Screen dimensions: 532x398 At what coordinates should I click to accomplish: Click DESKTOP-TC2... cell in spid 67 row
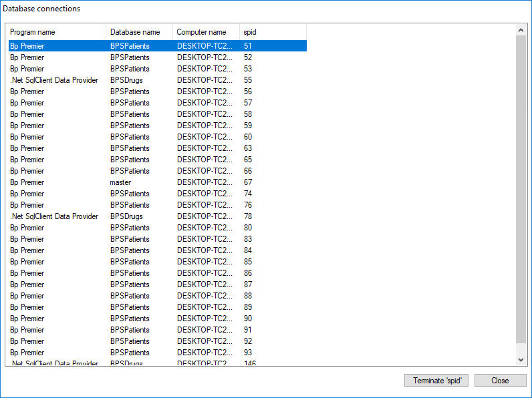click(205, 182)
